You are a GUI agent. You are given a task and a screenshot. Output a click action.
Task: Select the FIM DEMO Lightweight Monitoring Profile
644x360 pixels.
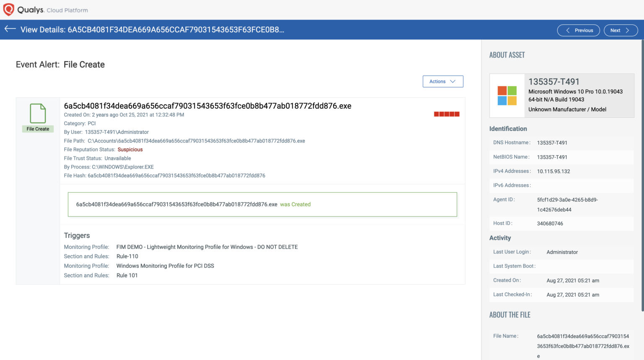(207, 247)
